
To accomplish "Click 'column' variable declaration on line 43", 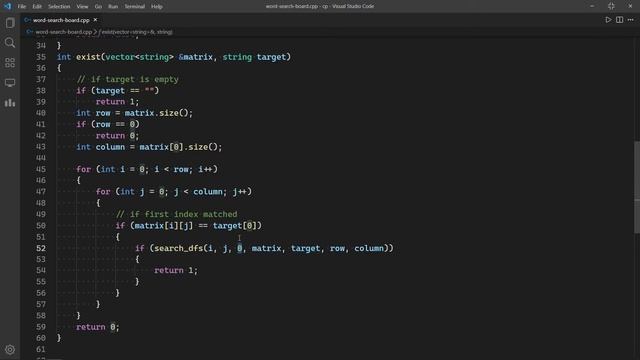I will pos(110,147).
